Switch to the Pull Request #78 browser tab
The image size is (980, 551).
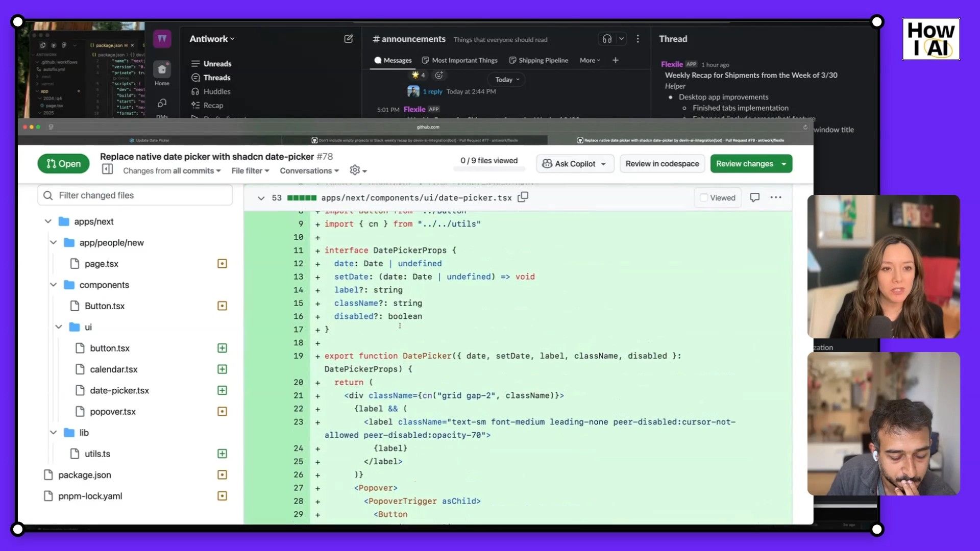point(680,140)
